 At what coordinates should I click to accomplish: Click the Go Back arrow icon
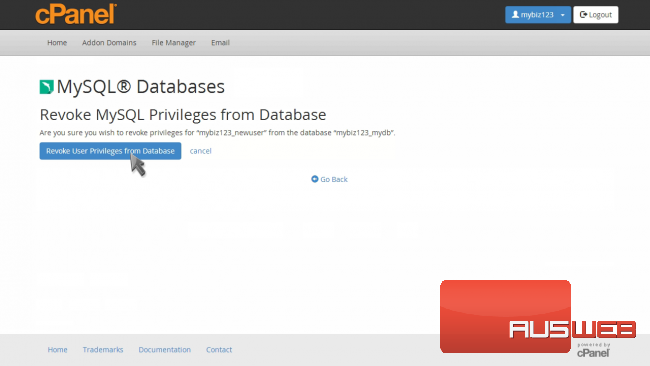click(x=315, y=179)
